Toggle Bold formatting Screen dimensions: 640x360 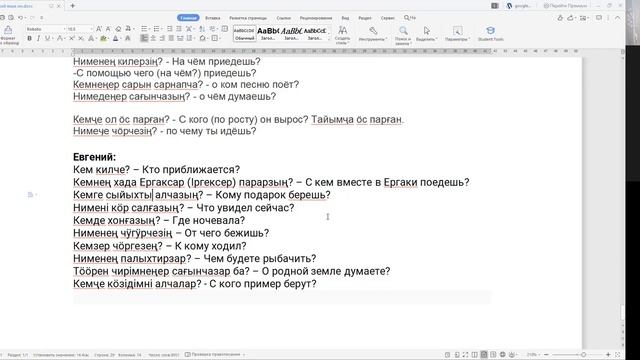tap(29, 38)
